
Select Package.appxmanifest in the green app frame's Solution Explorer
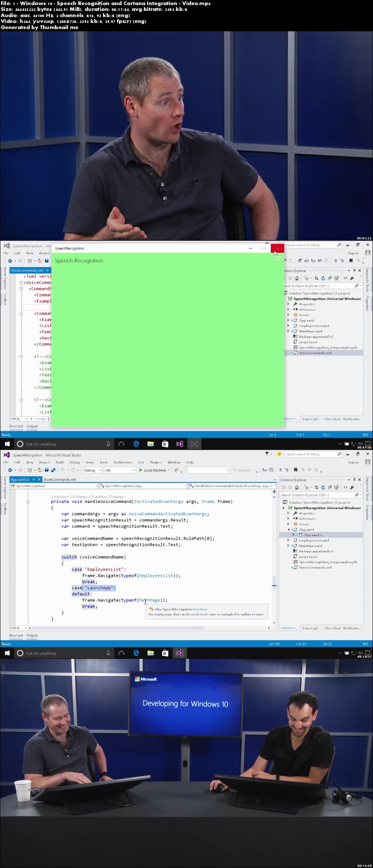pyautogui.click(x=316, y=337)
